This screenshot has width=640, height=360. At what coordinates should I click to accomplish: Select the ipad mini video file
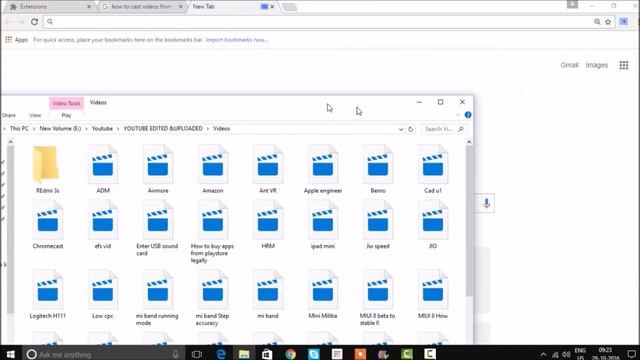pyautogui.click(x=323, y=225)
